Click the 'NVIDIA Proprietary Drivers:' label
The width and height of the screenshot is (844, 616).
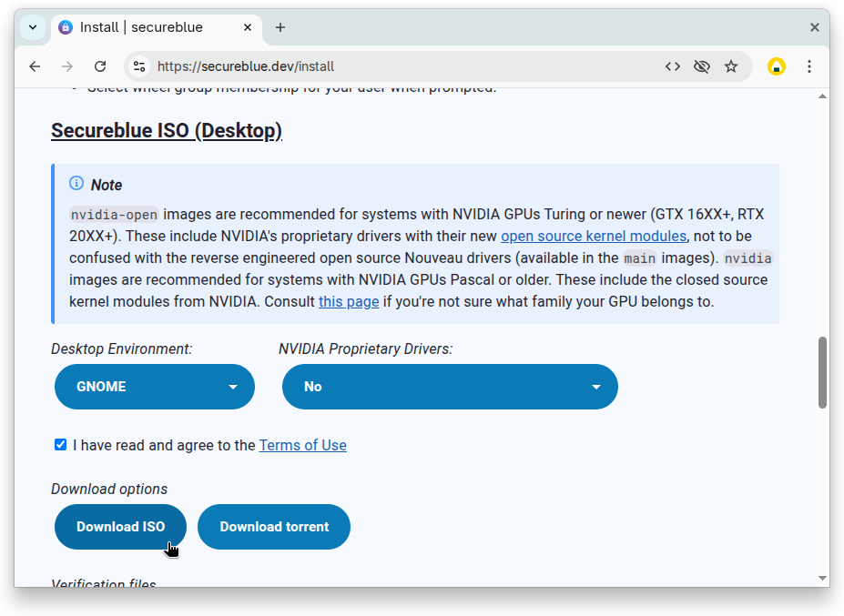365,349
